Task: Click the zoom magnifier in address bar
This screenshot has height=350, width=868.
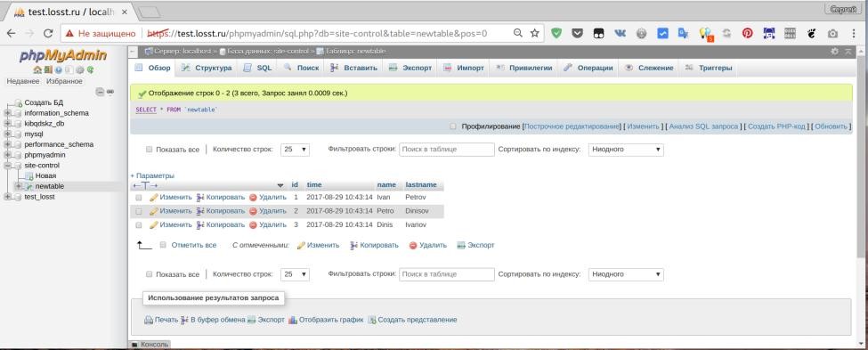Action: tap(517, 33)
